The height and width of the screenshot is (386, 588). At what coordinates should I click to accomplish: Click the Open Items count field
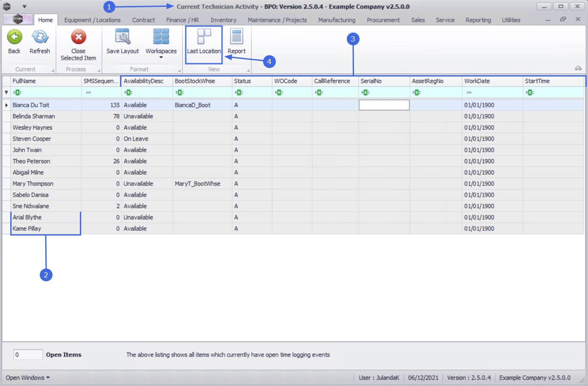point(28,355)
